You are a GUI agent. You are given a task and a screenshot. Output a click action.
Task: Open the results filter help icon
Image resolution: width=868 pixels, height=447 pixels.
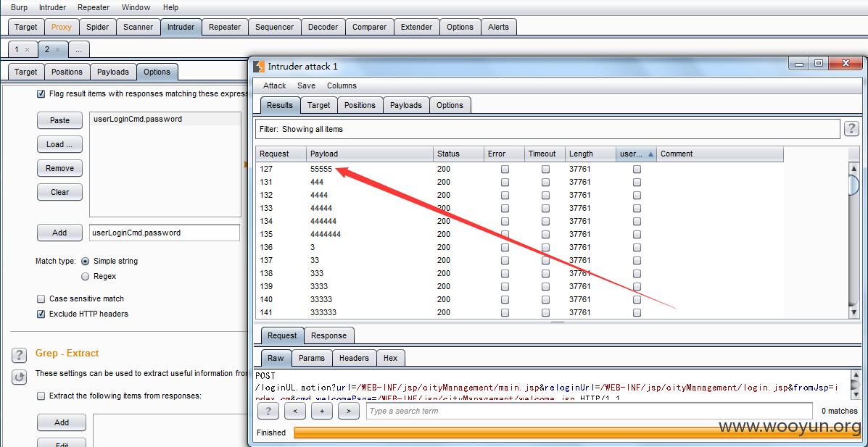[x=851, y=129]
